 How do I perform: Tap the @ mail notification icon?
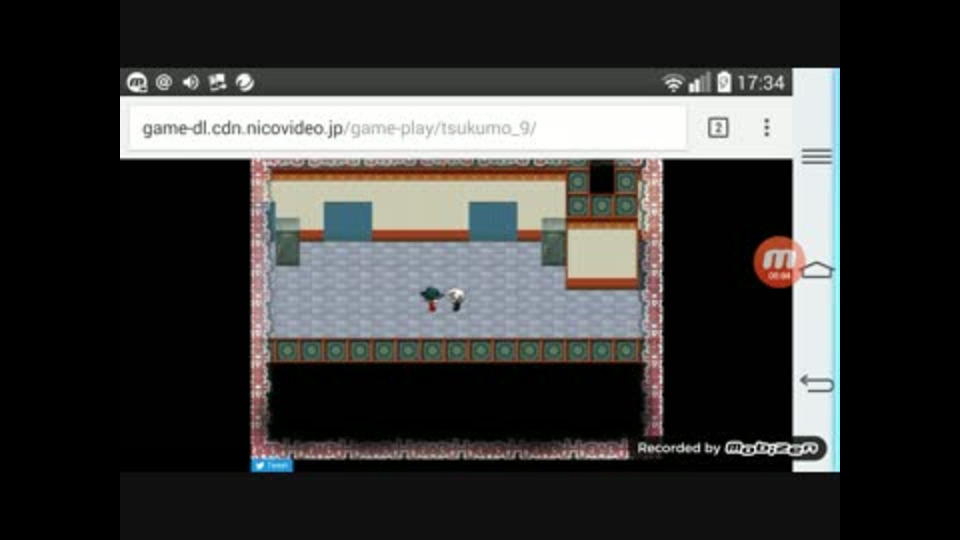[163, 82]
